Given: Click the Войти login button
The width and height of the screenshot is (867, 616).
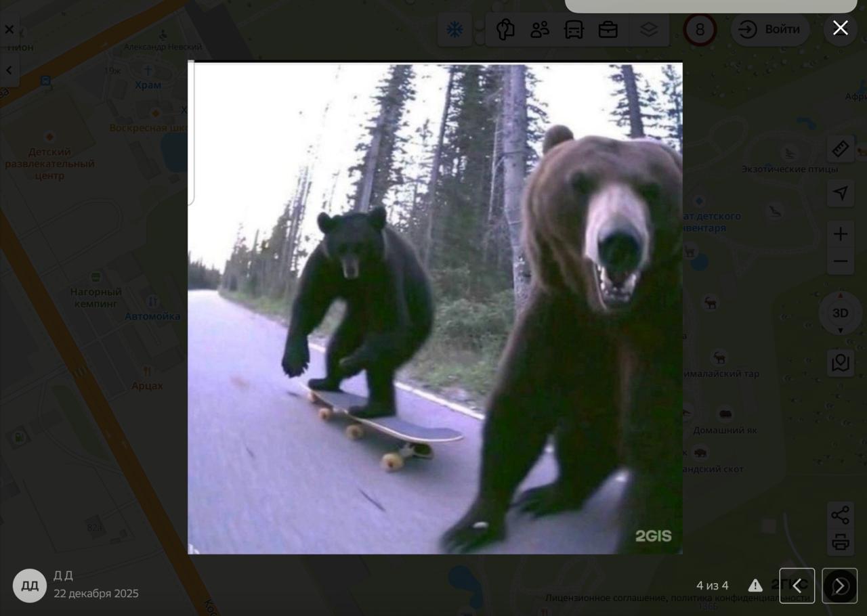Looking at the screenshot, I should click(x=769, y=30).
